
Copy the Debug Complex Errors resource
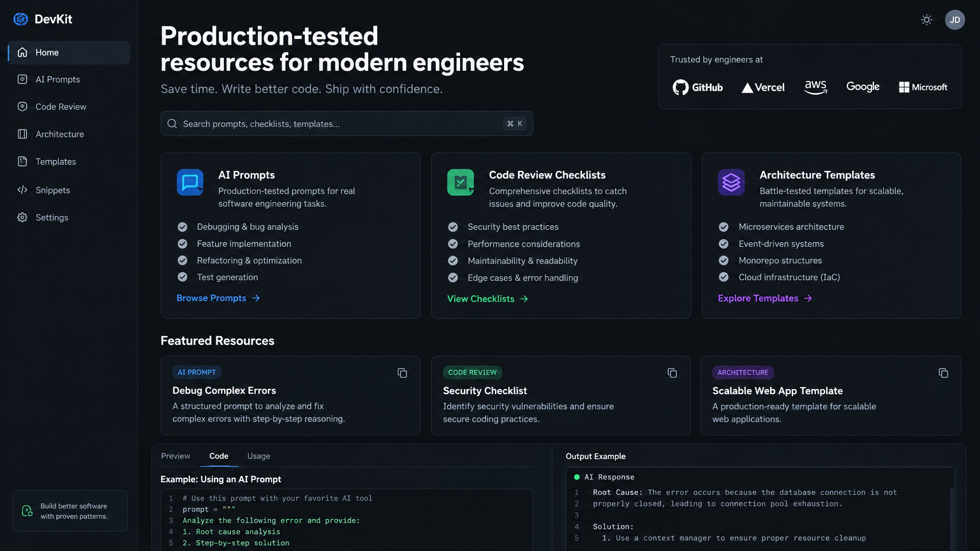pos(402,373)
